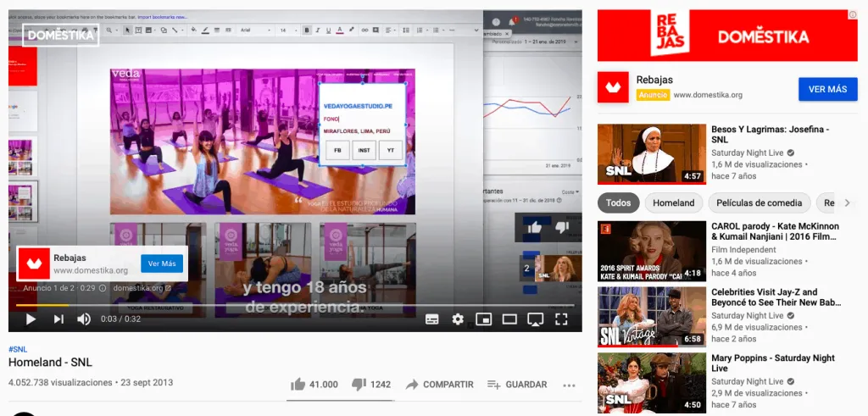
Task: Open 'CAROL parody' video thumbnail
Action: pos(652,251)
